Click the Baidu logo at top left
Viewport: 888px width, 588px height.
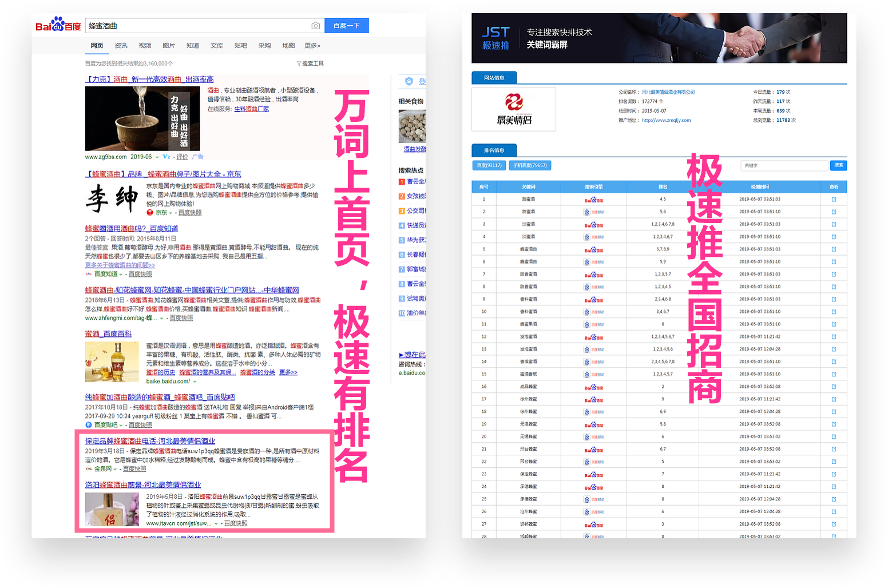pyautogui.click(x=58, y=25)
